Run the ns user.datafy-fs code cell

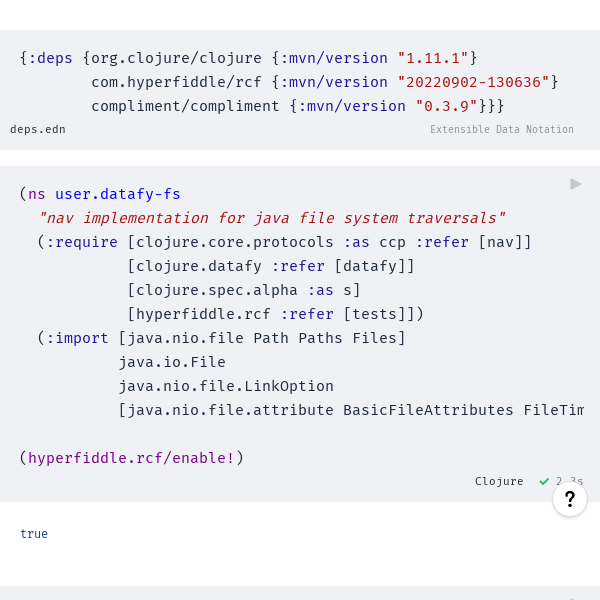pos(576,184)
